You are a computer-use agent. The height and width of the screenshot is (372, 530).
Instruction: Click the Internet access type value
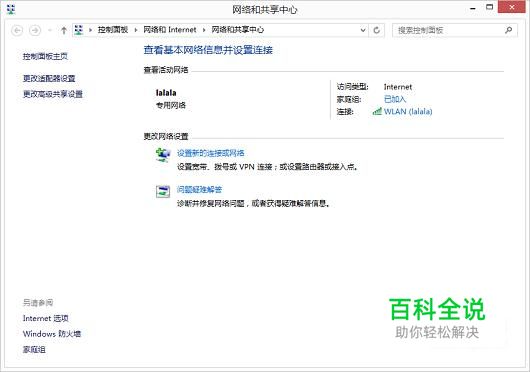[x=398, y=87]
